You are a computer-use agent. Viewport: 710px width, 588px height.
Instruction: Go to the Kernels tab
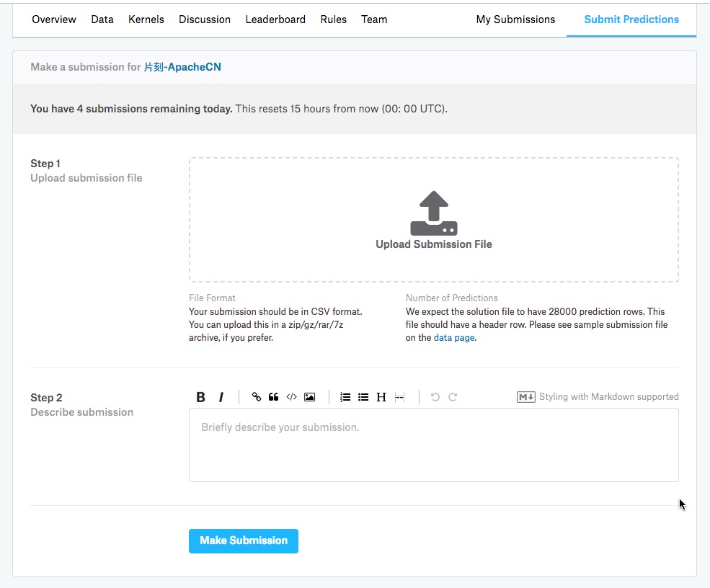pyautogui.click(x=146, y=19)
